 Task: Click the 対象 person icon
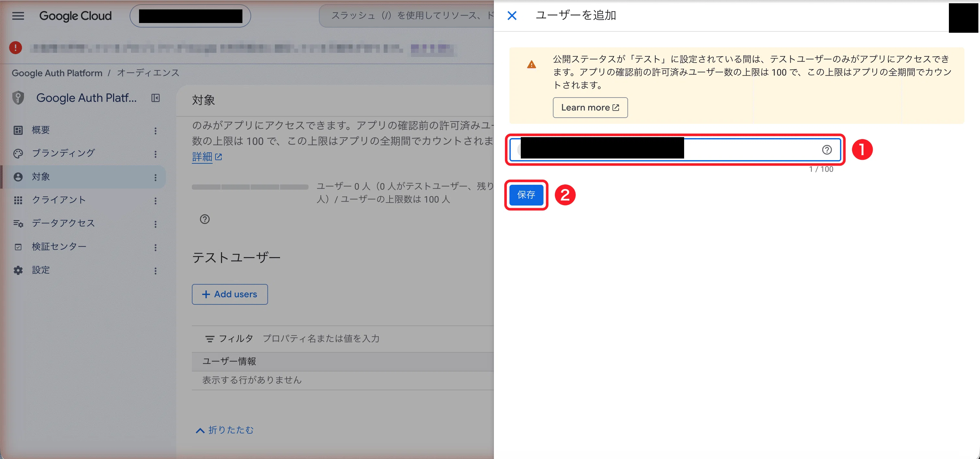[x=18, y=177]
